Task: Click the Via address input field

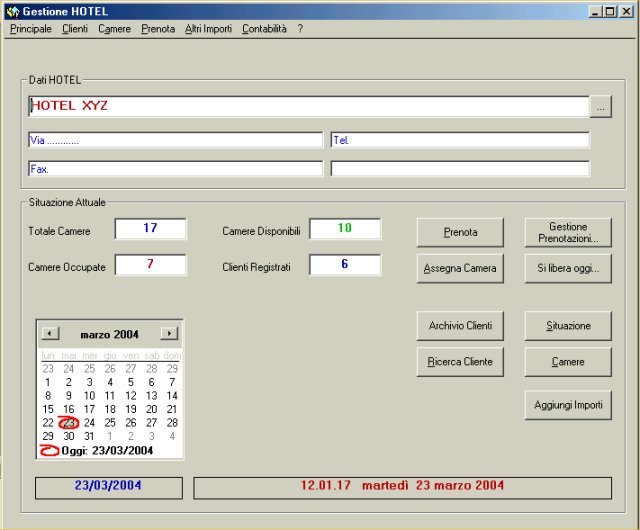Action: [x=175, y=141]
